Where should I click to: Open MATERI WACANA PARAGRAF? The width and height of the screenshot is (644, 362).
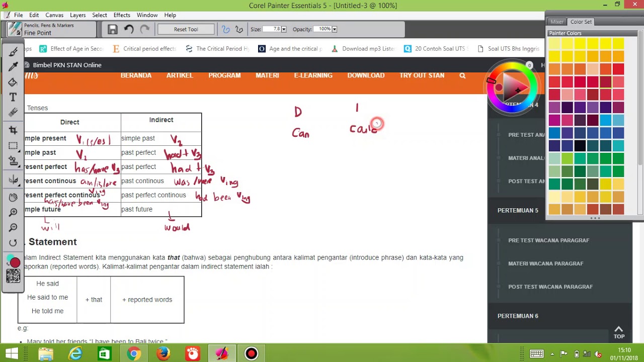[x=545, y=263]
